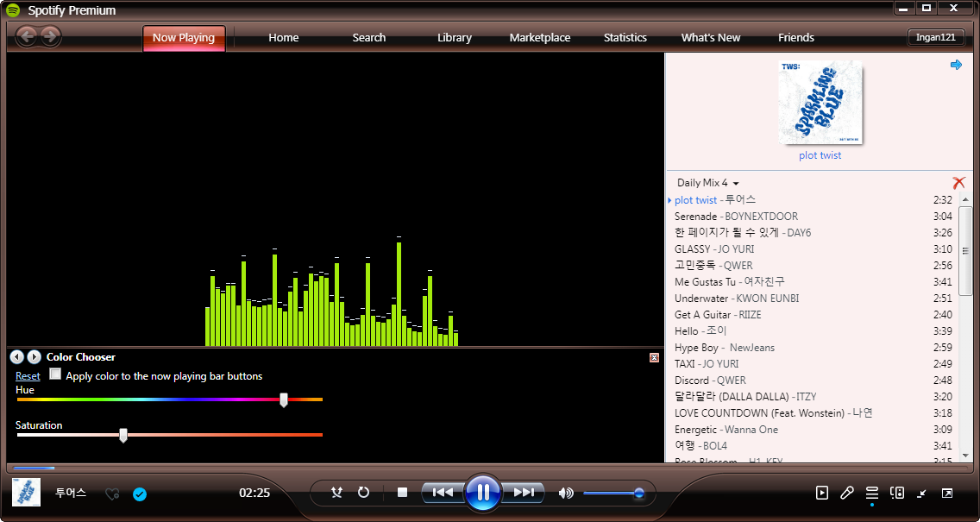
Task: Enable Apply color to now playing bar buttons
Action: (x=55, y=374)
